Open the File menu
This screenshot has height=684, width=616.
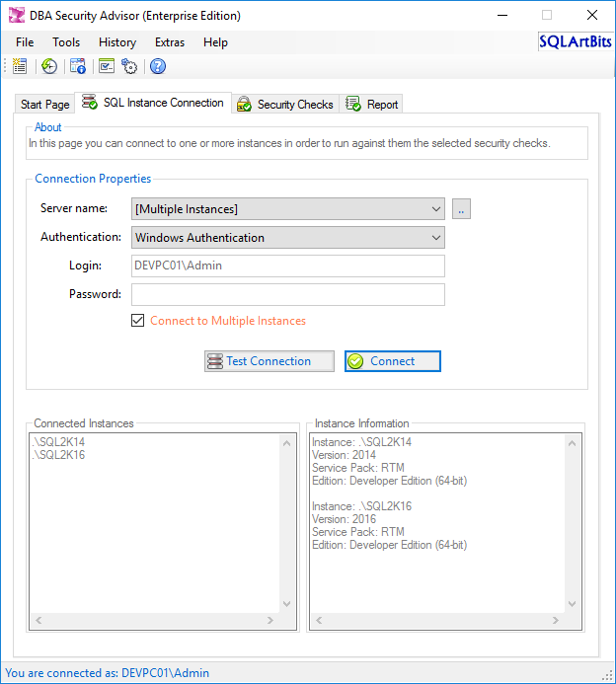[x=25, y=42]
